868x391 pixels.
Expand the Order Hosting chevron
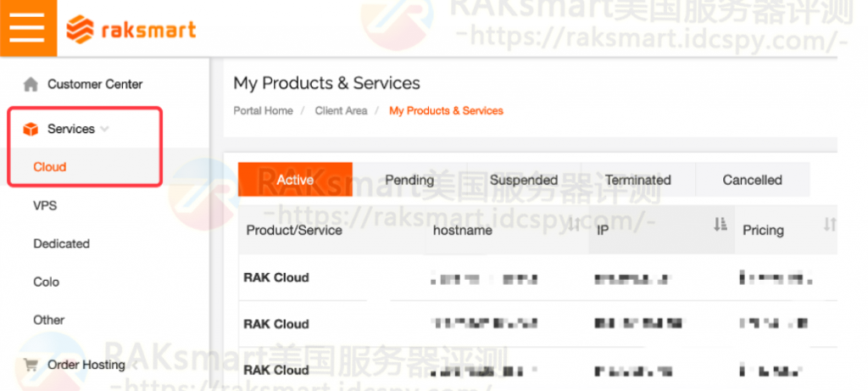135,365
